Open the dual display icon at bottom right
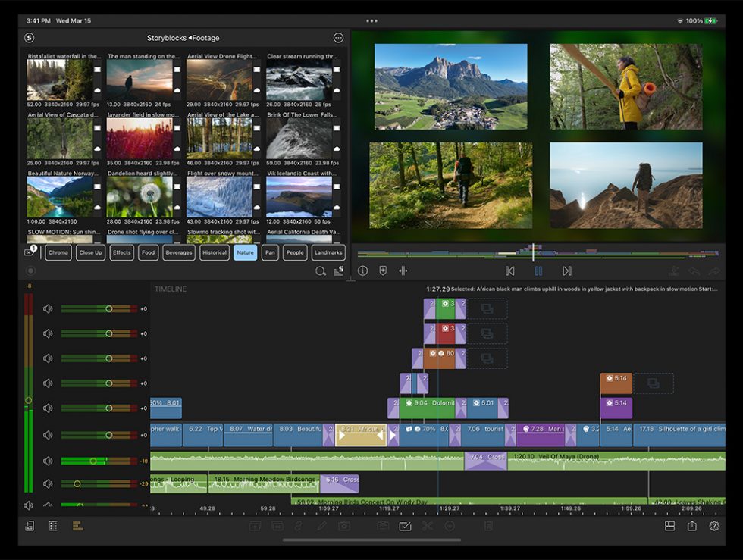The image size is (743, 560). [x=670, y=525]
